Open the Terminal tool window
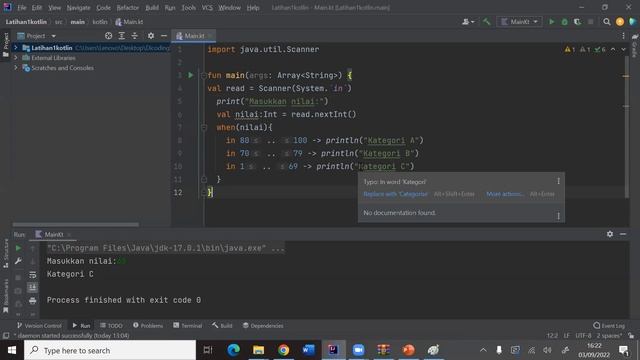640x360 pixels. point(187,325)
